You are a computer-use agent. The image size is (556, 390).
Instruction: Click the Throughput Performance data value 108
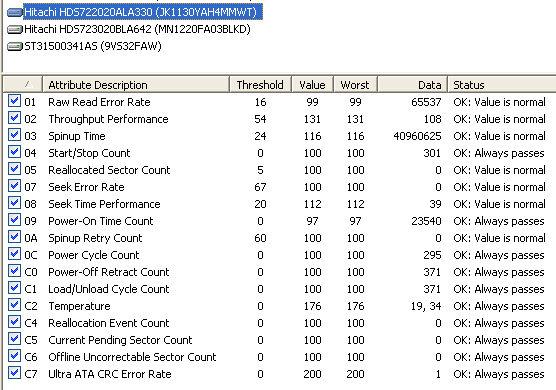[x=433, y=119]
